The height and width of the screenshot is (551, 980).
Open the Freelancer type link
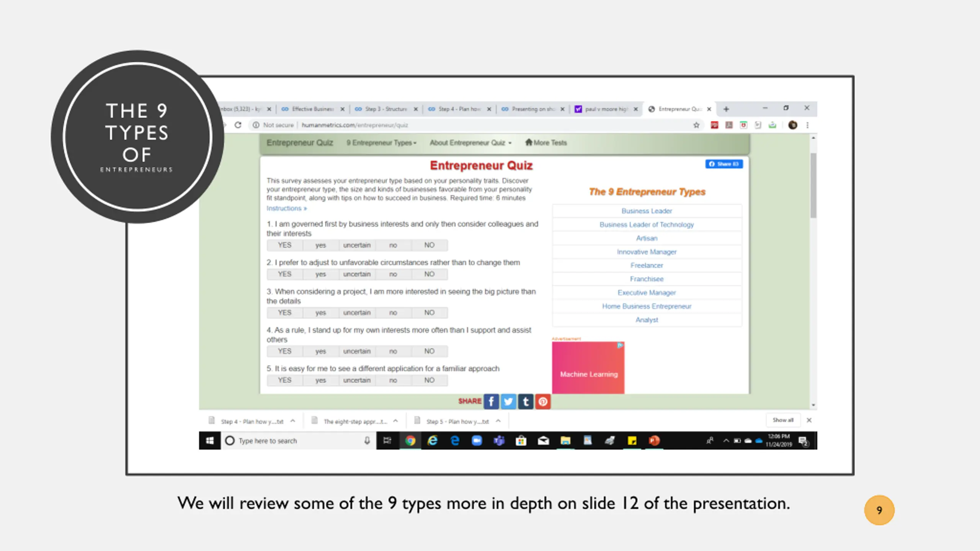(x=647, y=265)
